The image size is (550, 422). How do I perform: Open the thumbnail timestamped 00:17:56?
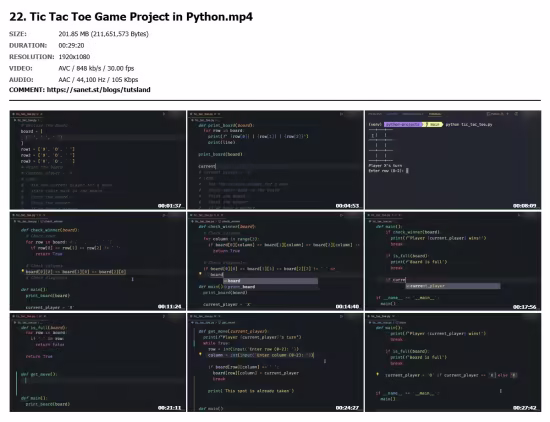click(x=453, y=261)
